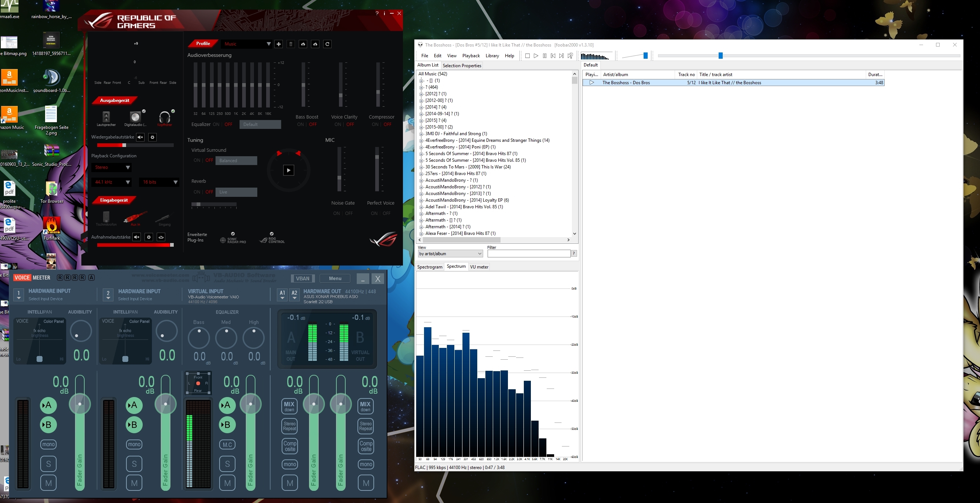The image size is (980, 503).
Task: Click the Voicemeeter Menu button
Action: 335,278
